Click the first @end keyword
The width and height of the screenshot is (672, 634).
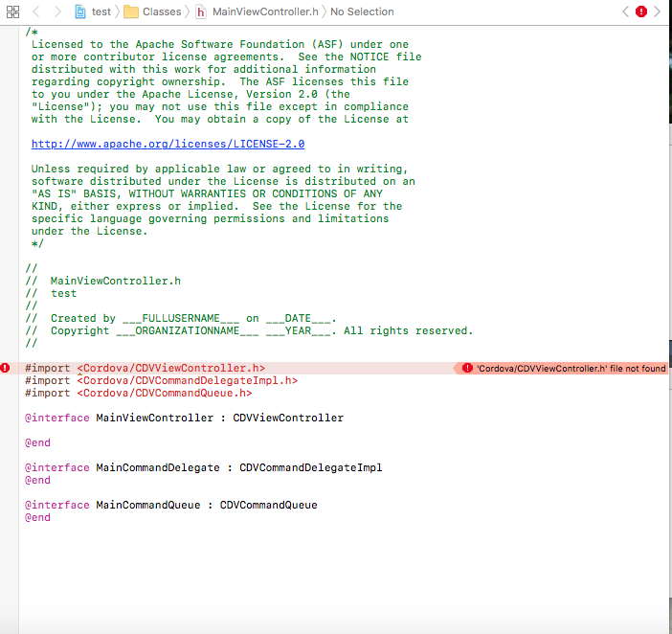(x=37, y=442)
